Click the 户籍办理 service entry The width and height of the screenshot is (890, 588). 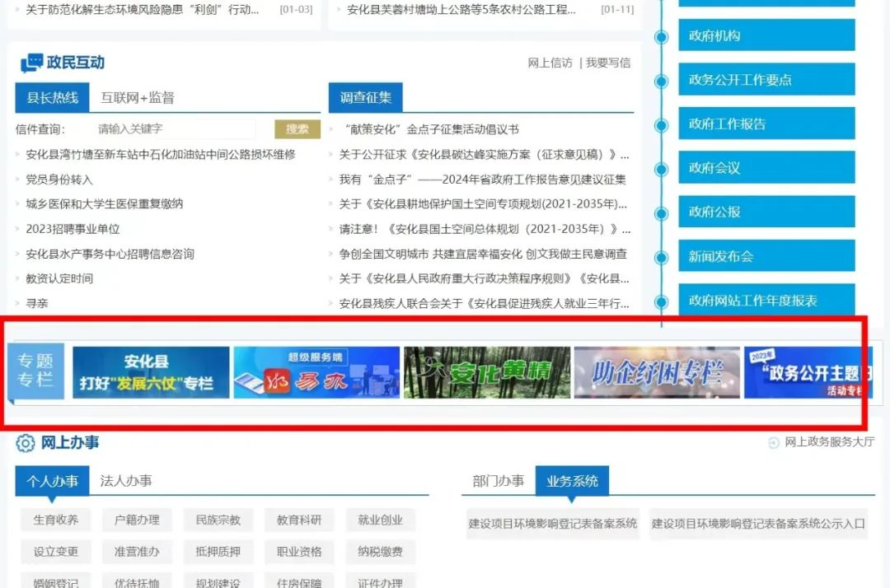[x=136, y=520]
